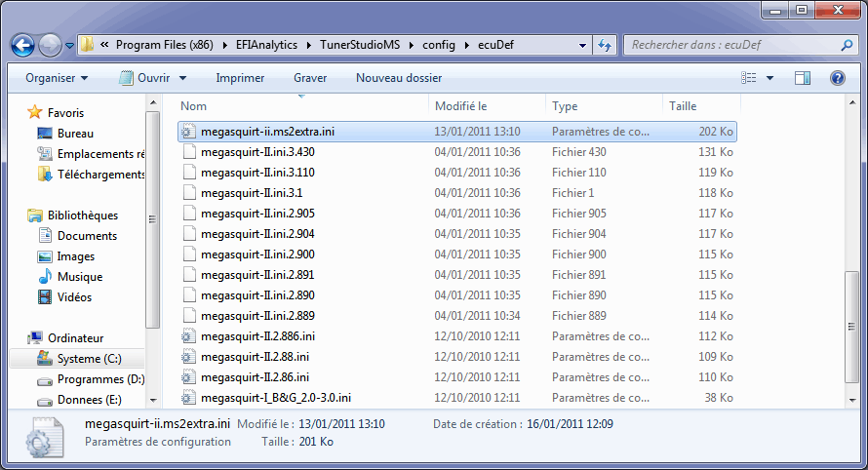Toggle the preview pane icon
Viewport: 868px width, 470px height.
tap(803, 78)
